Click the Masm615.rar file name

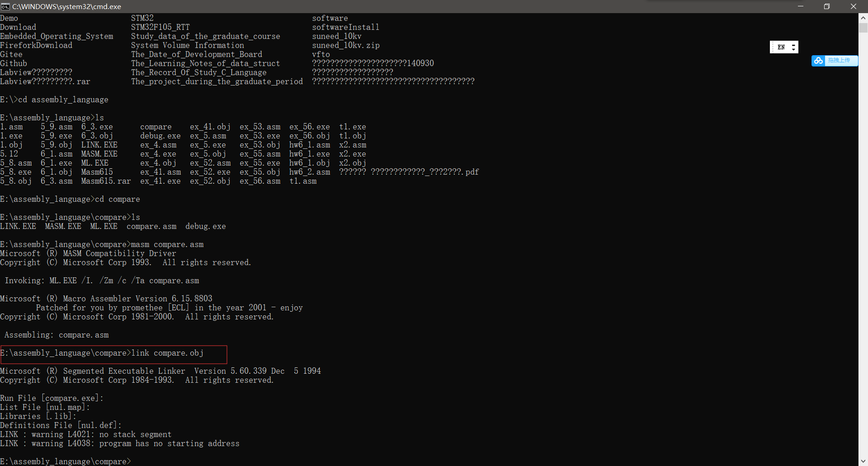(106, 181)
